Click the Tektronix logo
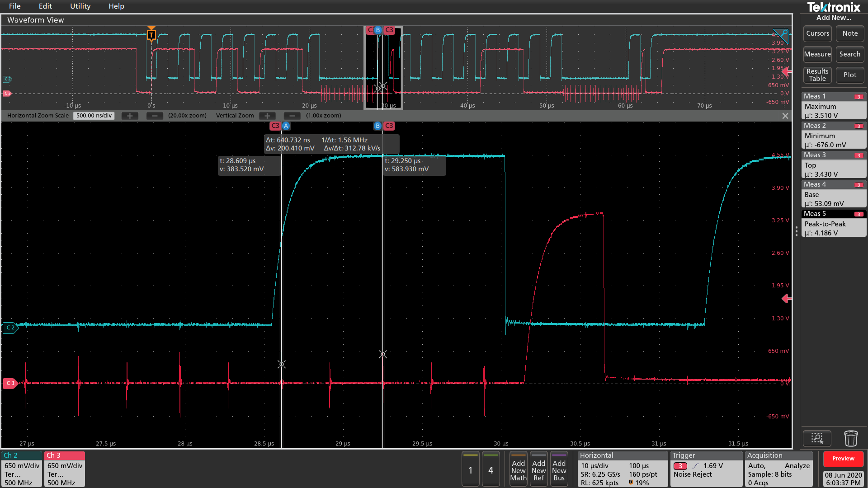This screenshot has width=868, height=488. pos(833,7)
